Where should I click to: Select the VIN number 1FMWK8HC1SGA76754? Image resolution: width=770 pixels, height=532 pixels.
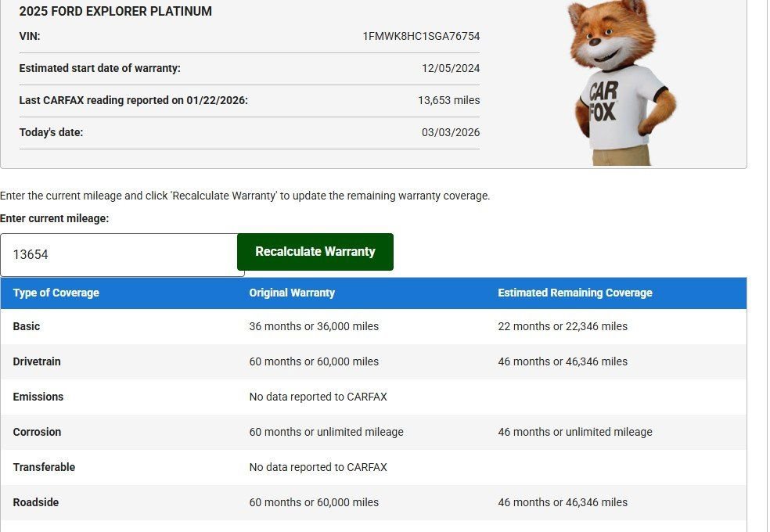coord(423,36)
